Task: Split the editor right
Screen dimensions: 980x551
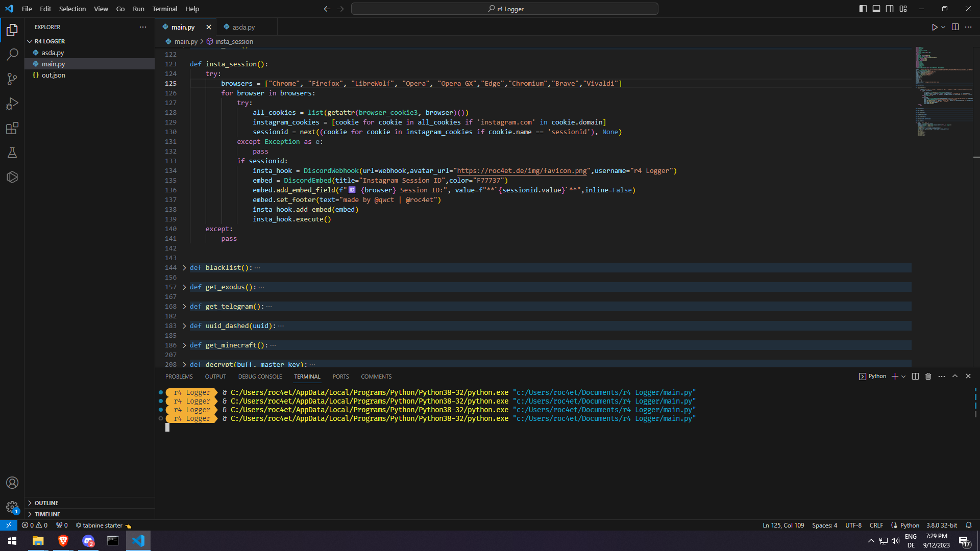Action: click(x=955, y=27)
